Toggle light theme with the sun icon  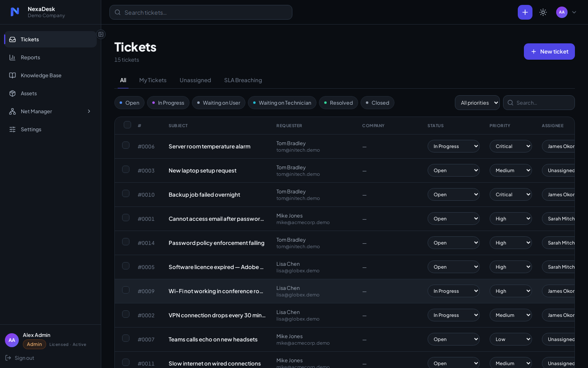[543, 12]
